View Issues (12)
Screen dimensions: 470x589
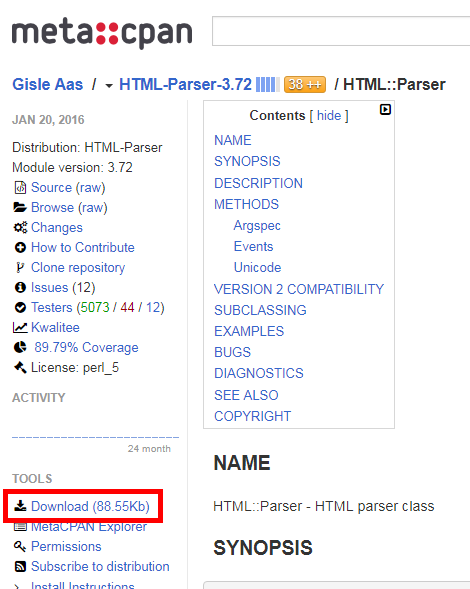pos(63,288)
